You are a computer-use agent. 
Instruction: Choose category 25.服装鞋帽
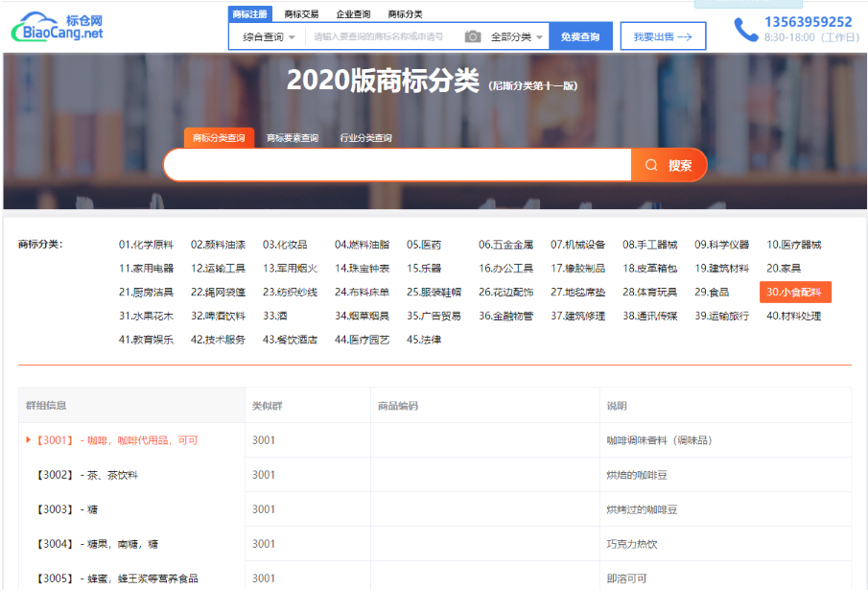tap(434, 292)
